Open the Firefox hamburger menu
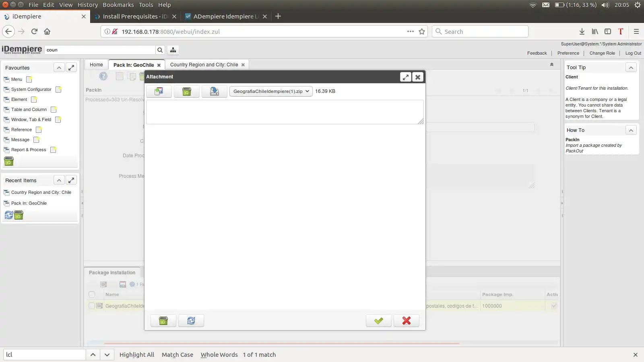The image size is (644, 362). point(636,31)
